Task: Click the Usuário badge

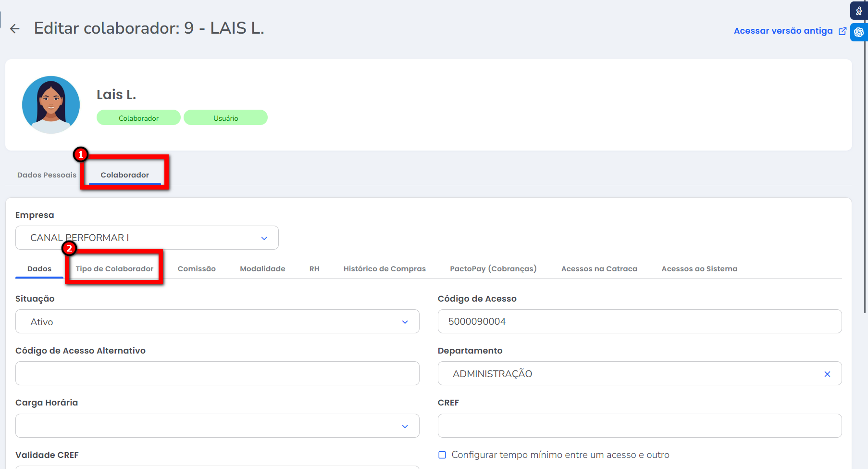Action: (225, 118)
